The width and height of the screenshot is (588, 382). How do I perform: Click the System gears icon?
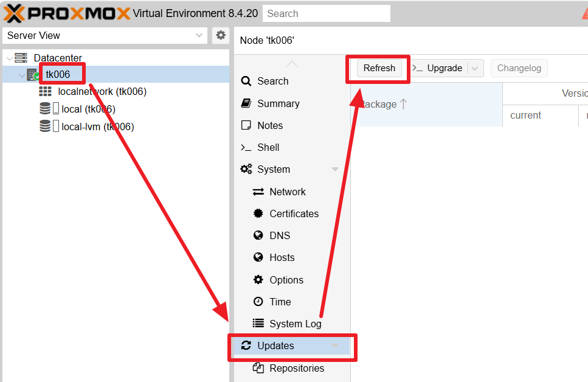pos(246,169)
